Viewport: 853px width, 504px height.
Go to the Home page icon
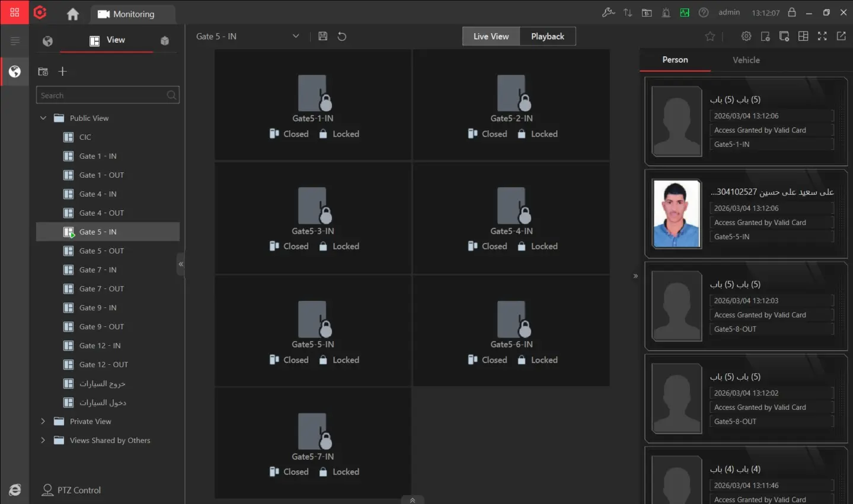click(x=73, y=14)
